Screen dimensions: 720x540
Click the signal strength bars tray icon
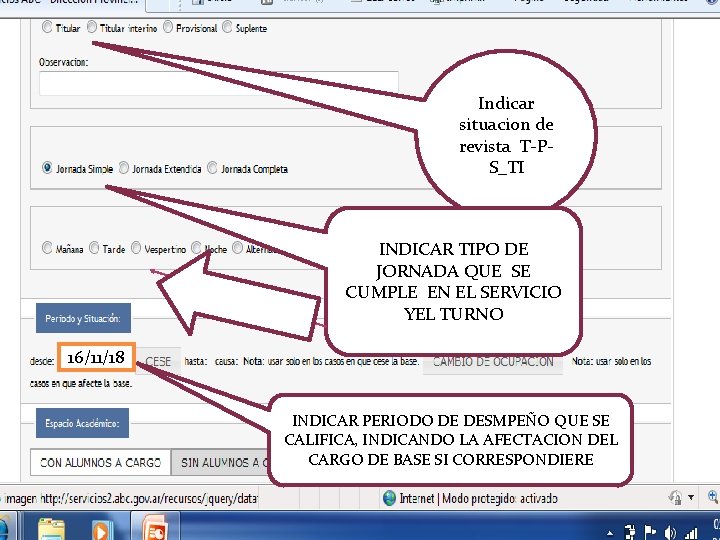pos(690,533)
